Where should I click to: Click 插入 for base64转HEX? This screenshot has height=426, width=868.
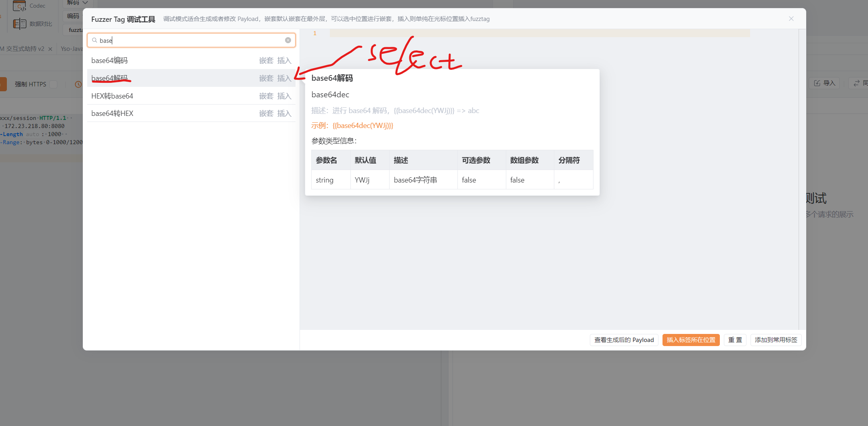coord(284,113)
